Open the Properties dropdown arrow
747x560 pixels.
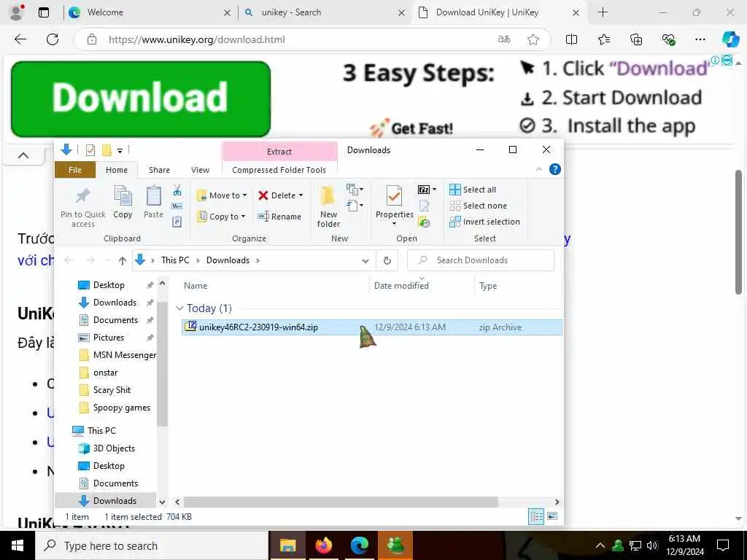click(395, 223)
